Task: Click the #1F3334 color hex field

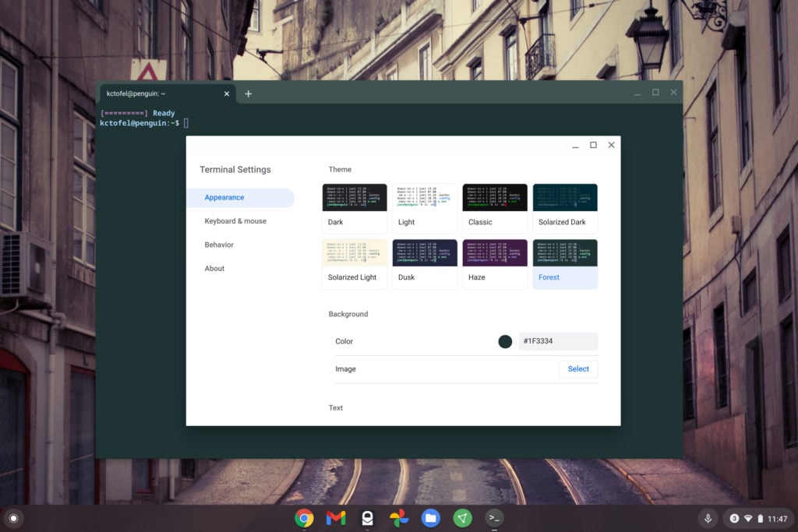Action: click(558, 341)
